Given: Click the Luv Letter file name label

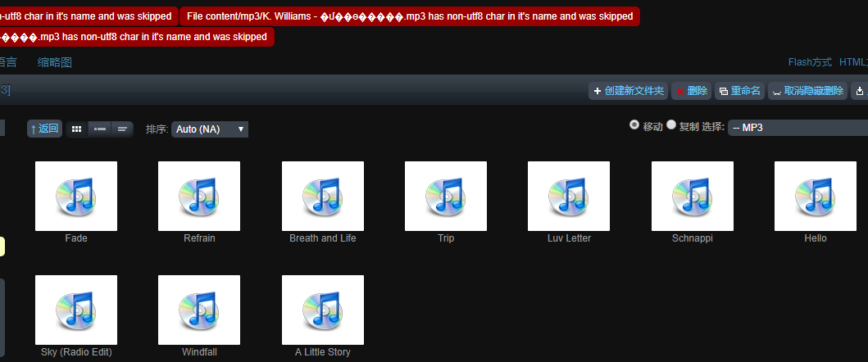Looking at the screenshot, I should [x=569, y=238].
